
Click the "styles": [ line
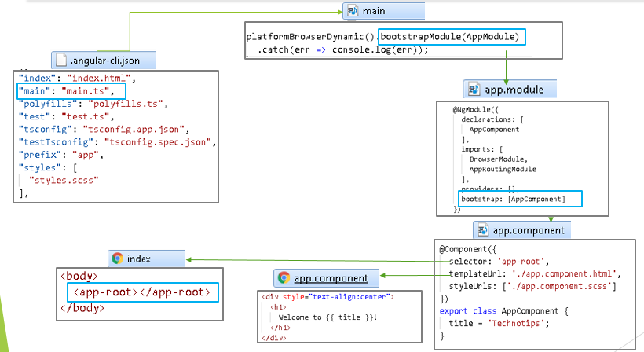[48, 167]
